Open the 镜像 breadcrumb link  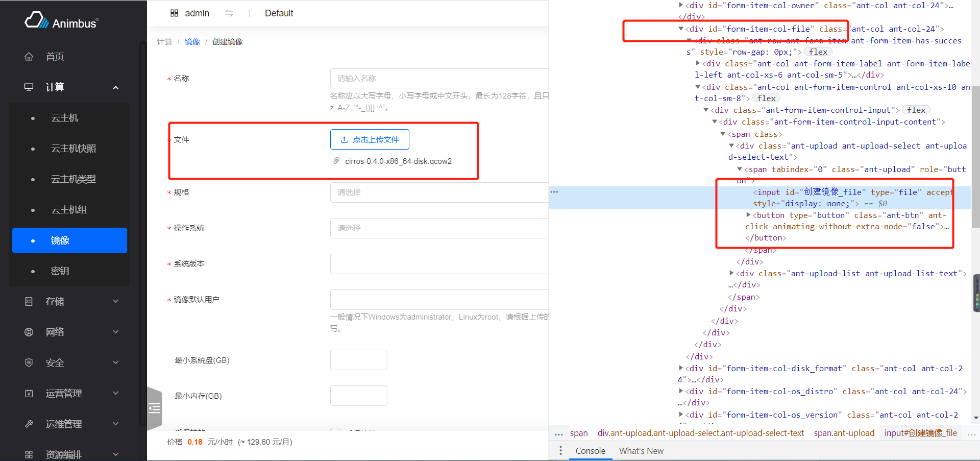(x=192, y=41)
